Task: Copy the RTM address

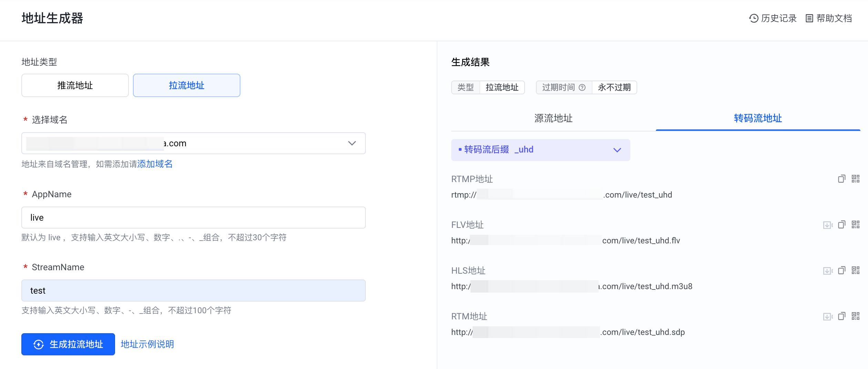Action: [x=841, y=316]
